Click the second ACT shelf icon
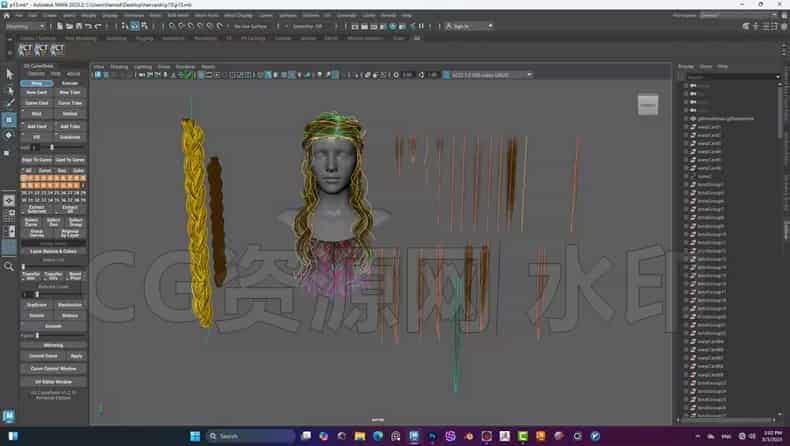Viewport: 790px width, 446px height. point(41,49)
